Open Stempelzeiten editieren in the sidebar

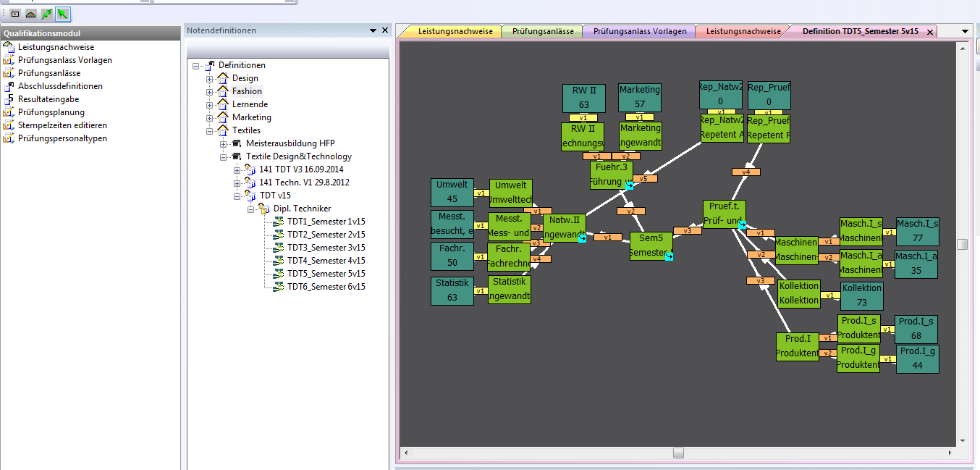pos(62,125)
